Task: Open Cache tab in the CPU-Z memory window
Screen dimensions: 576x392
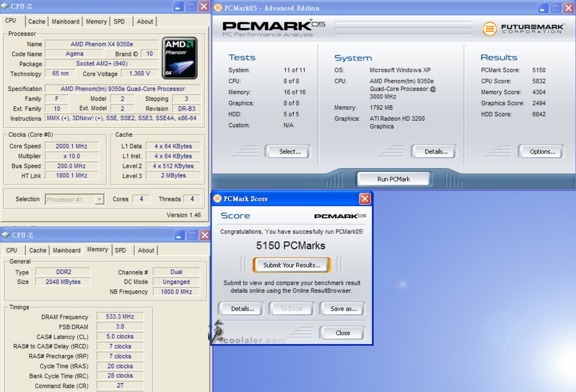Action: pos(38,250)
